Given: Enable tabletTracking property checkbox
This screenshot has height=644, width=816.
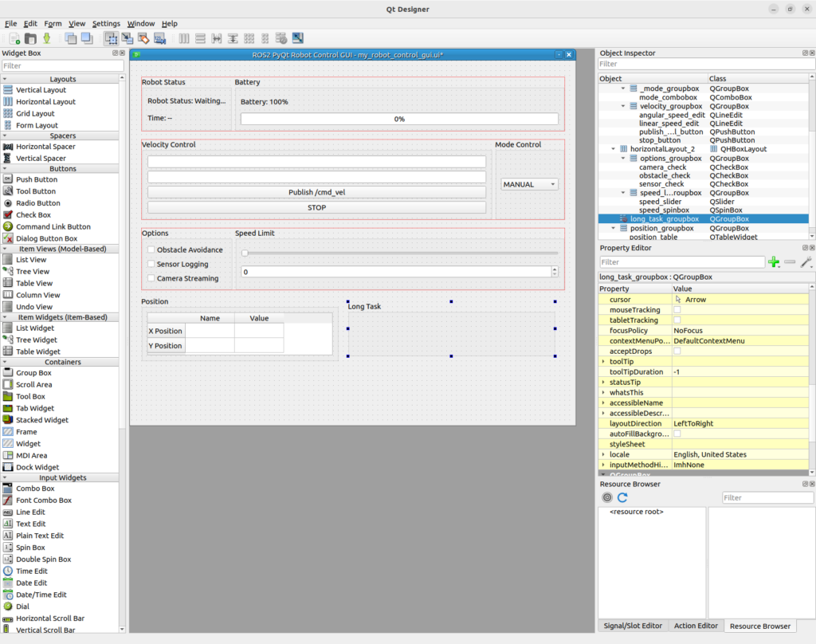Looking at the screenshot, I should click(677, 320).
